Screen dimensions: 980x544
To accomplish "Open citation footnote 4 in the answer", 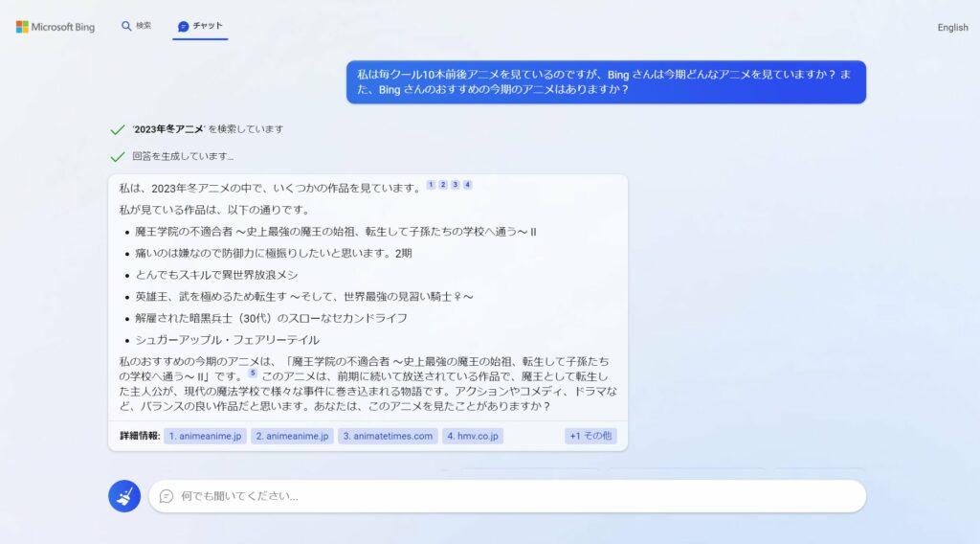I will click(x=468, y=185).
